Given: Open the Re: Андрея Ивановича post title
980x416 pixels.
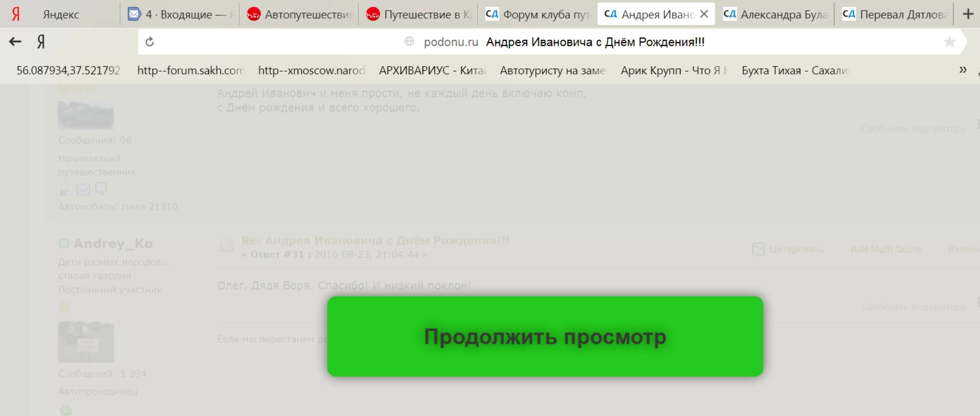Looking at the screenshot, I should pyautogui.click(x=375, y=241).
